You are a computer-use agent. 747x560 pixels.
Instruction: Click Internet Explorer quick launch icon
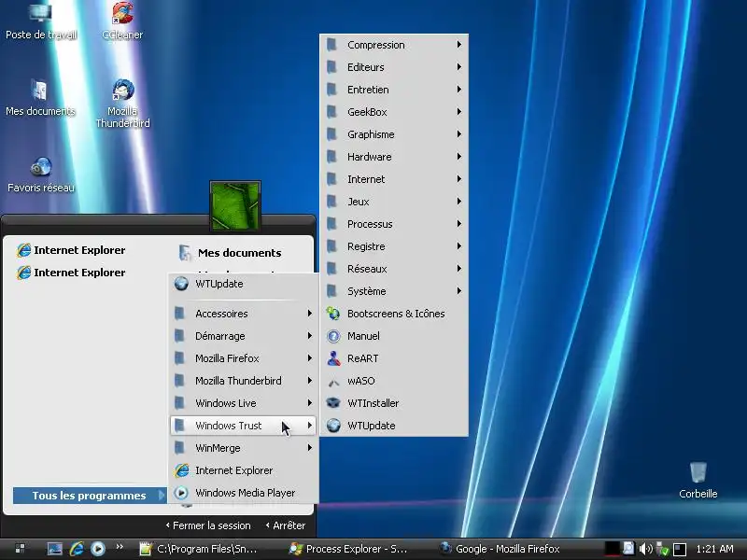point(77,549)
